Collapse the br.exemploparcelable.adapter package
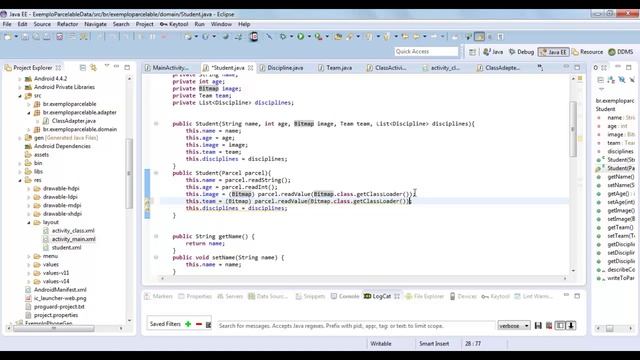Image resolution: width=640 pixels, height=360 pixels. 29,113
